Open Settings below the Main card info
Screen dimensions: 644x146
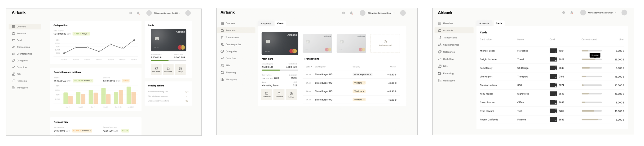[291, 95]
